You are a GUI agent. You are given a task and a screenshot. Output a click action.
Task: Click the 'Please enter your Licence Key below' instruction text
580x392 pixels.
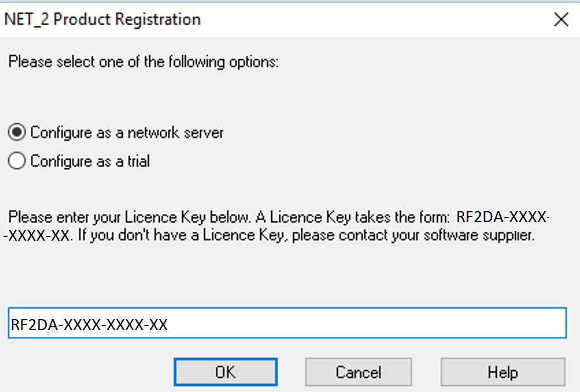[129, 217]
